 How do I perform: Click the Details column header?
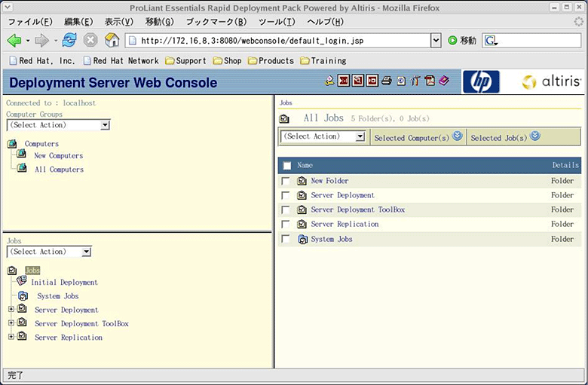565,165
